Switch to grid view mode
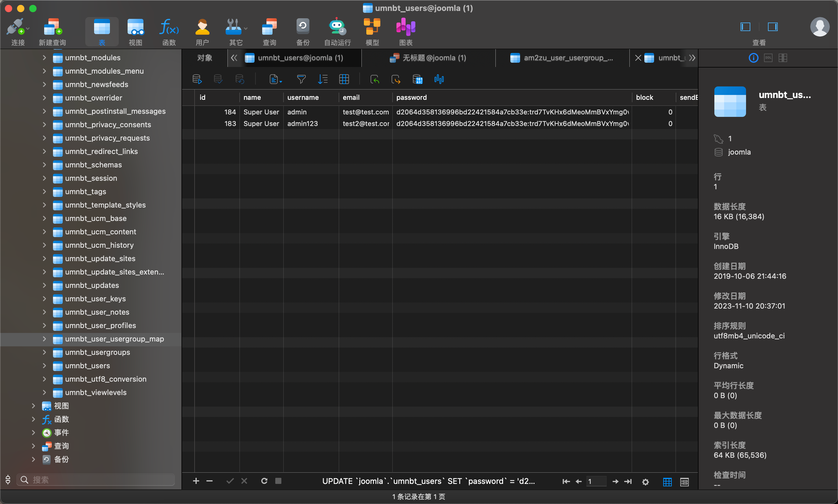The image size is (838, 504). coord(667,481)
